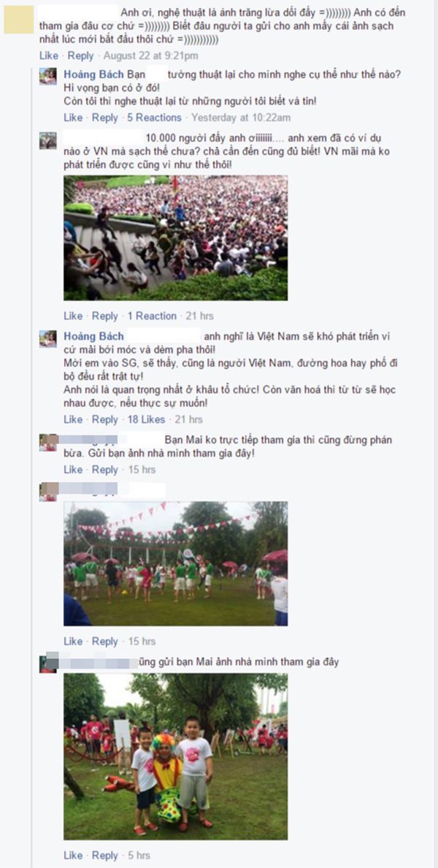Open avatar next to Bạn Mai comment
The height and width of the screenshot is (868, 438).
[x=47, y=442]
